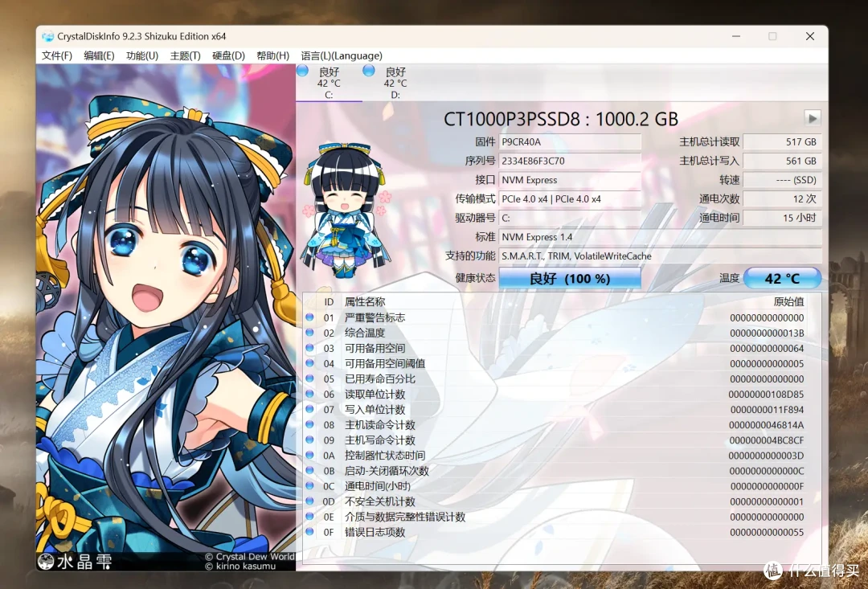Click the drive letter field C:
The width and height of the screenshot is (868, 589).
(570, 218)
